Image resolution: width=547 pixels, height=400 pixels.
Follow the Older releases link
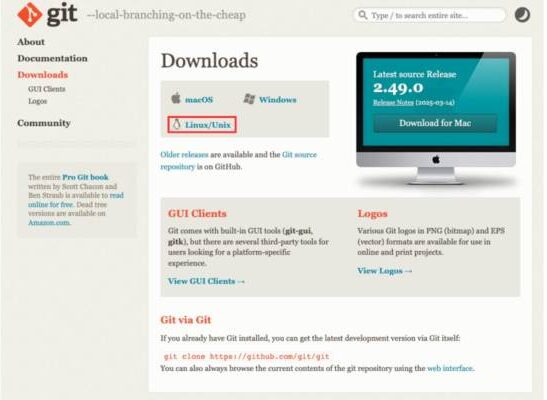click(184, 154)
